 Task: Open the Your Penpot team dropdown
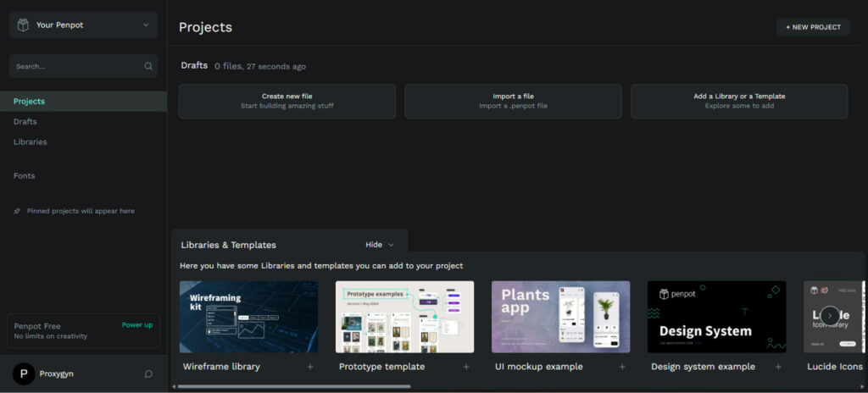[84, 25]
